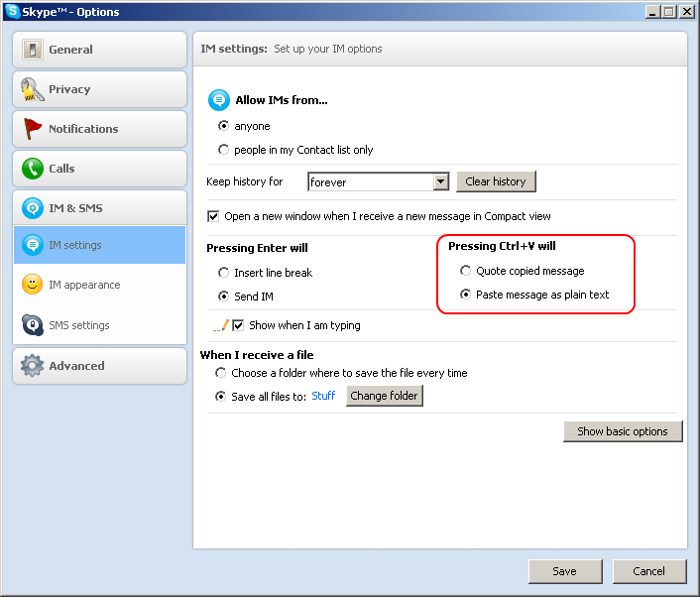Toggle Show when I am typing checkbox
The width and height of the screenshot is (700, 597).
238,325
